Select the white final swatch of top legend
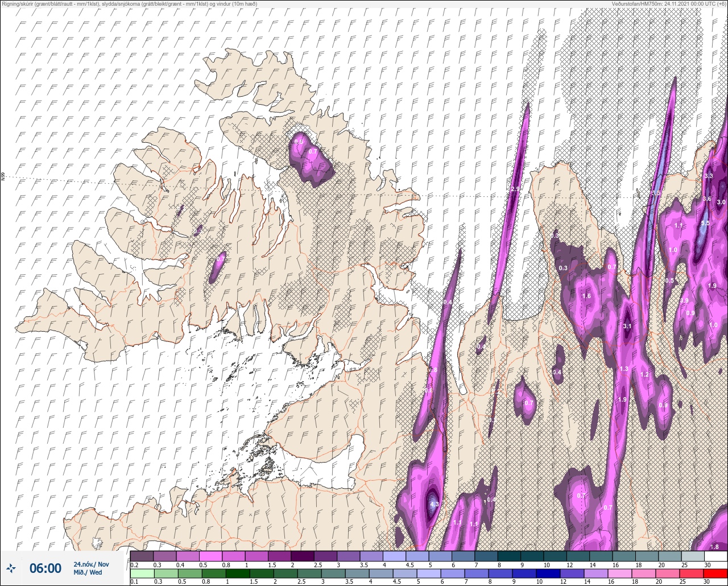Image resolution: width=728 pixels, height=586 pixels. click(x=715, y=556)
